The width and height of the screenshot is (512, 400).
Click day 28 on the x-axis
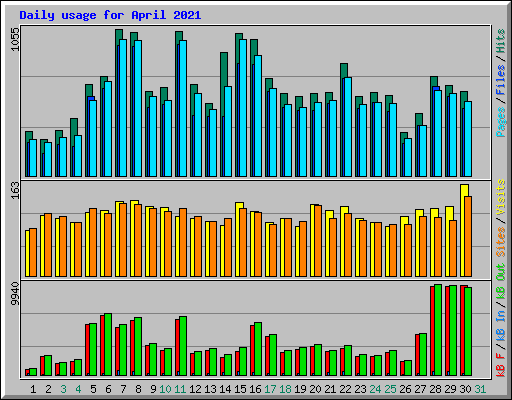tap(435, 389)
